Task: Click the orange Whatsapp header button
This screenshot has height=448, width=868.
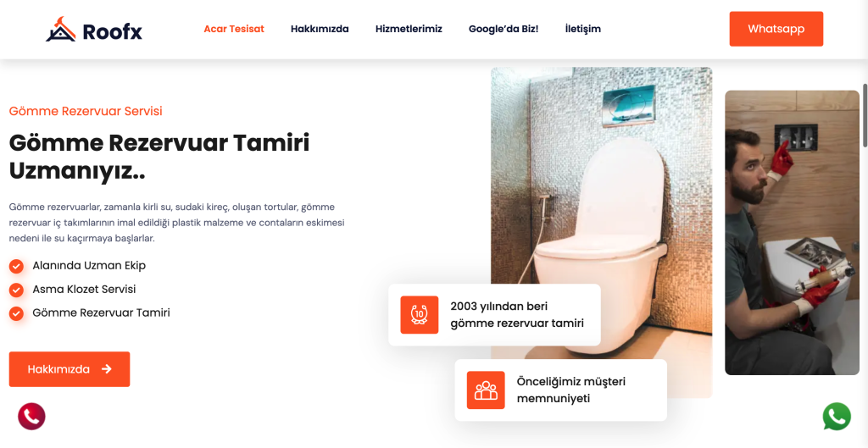Action: pyautogui.click(x=776, y=29)
